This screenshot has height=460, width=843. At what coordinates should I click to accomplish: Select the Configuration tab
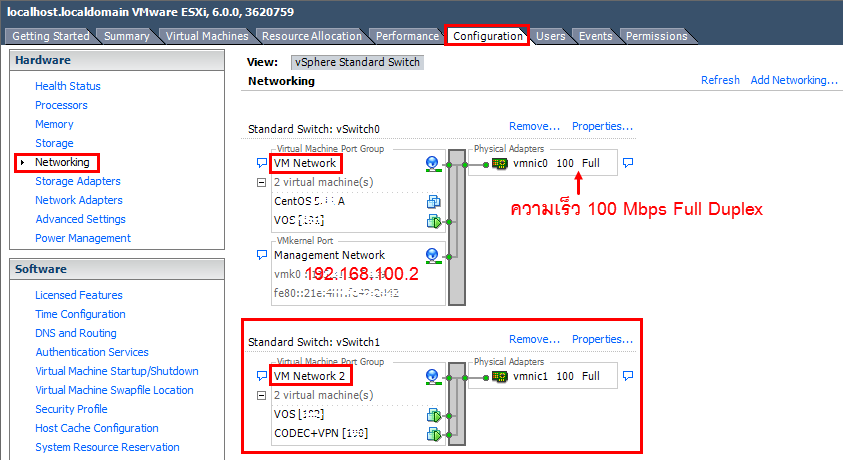point(488,36)
